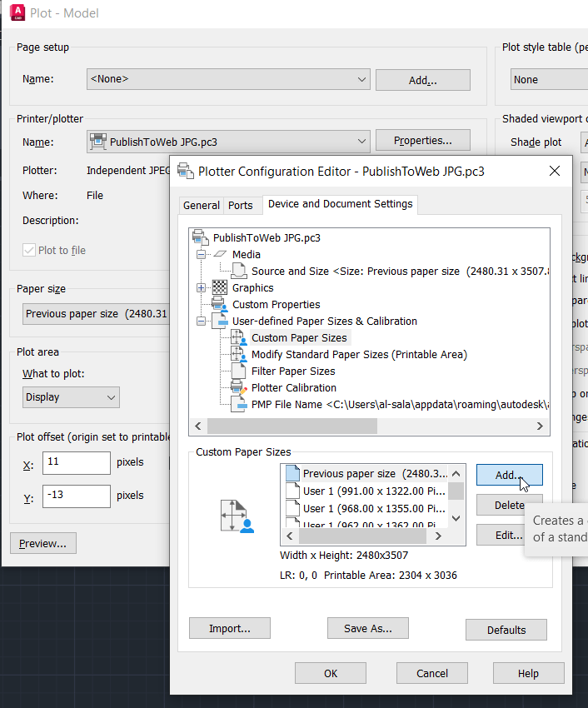The width and height of the screenshot is (588, 708).
Task: Click the Defaults button
Action: tap(506, 630)
